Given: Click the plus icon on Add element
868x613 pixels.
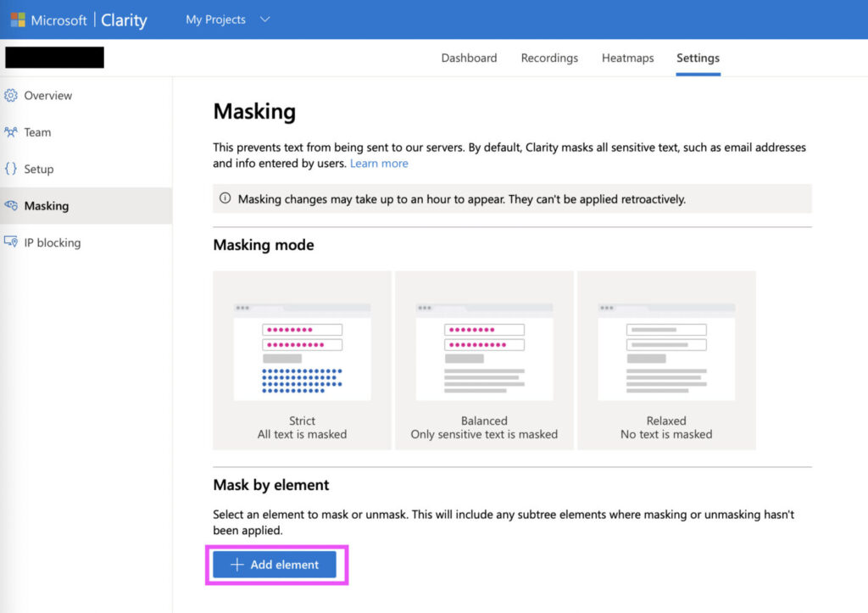Looking at the screenshot, I should (x=237, y=565).
